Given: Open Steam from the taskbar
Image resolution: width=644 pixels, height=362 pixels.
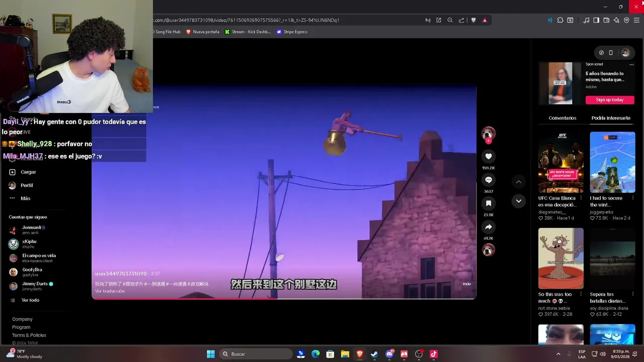Looking at the screenshot, I should tap(374, 354).
